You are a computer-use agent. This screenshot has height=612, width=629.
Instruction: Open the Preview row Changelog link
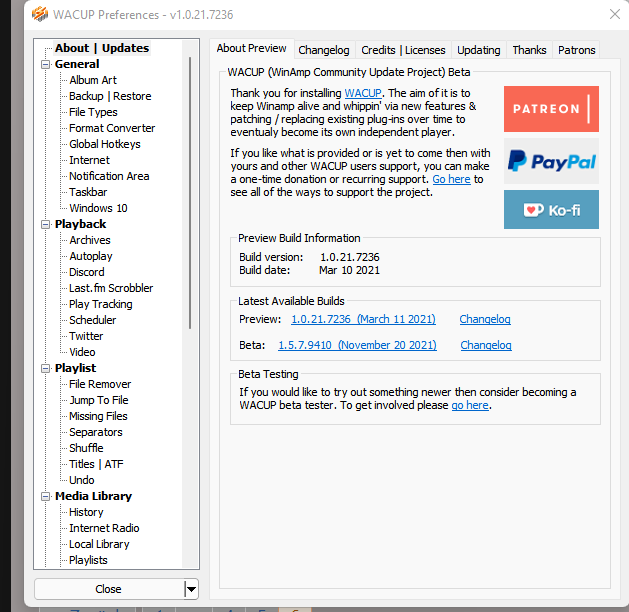pos(485,319)
